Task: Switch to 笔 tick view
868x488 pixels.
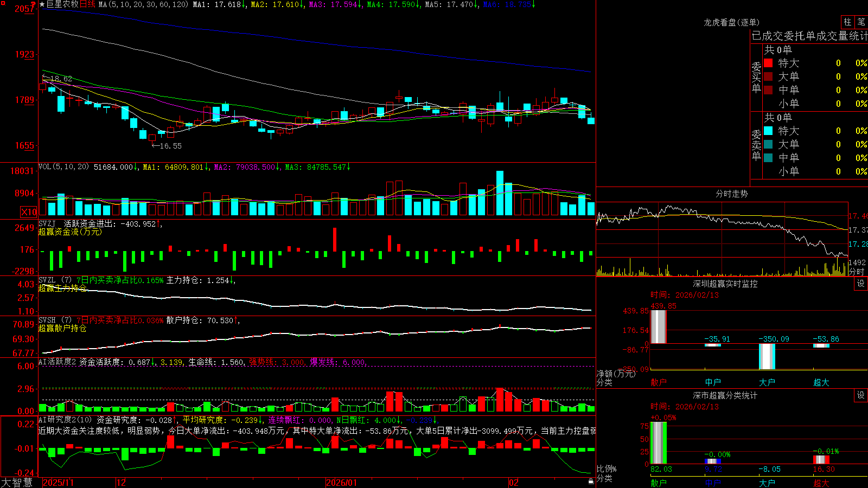Action: (861, 22)
